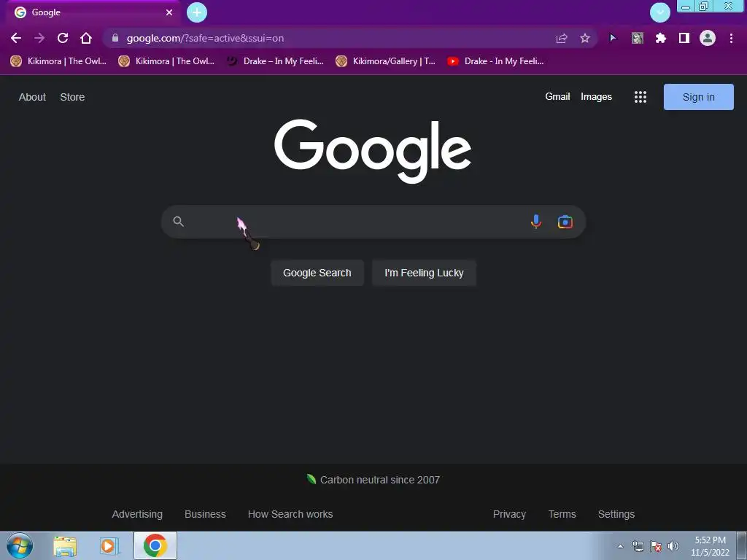Image resolution: width=747 pixels, height=560 pixels.
Task: Open the network tray icon
Action: [638, 546]
